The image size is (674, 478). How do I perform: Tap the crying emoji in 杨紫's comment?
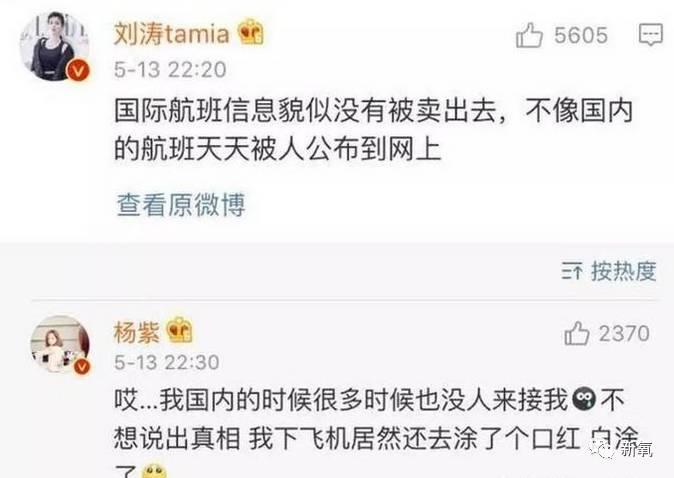tap(584, 399)
